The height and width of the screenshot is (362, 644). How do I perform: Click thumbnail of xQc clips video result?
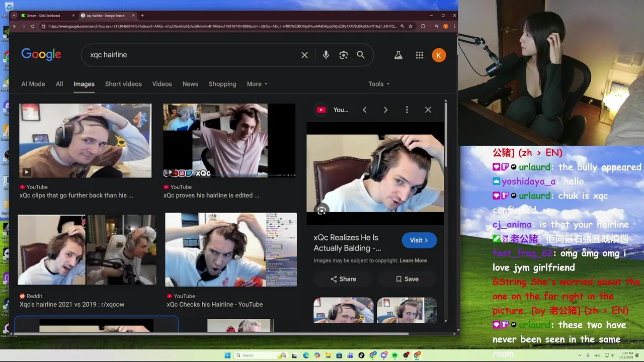pyautogui.click(x=86, y=141)
